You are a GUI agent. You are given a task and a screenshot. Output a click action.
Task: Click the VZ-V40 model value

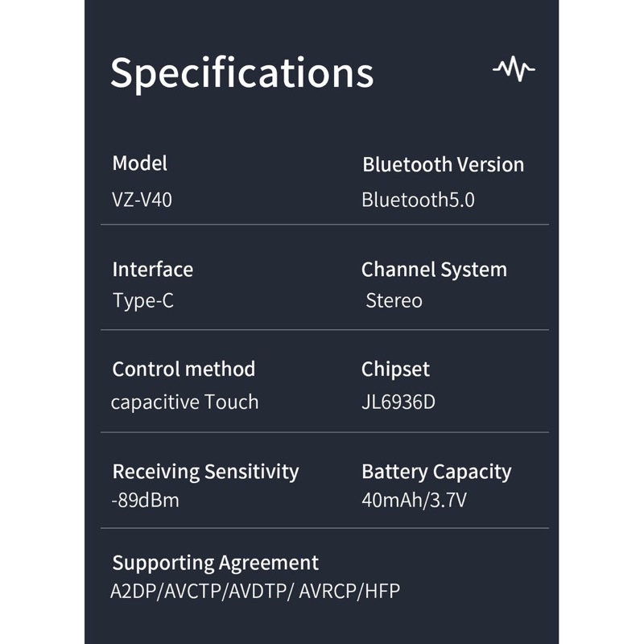142,200
